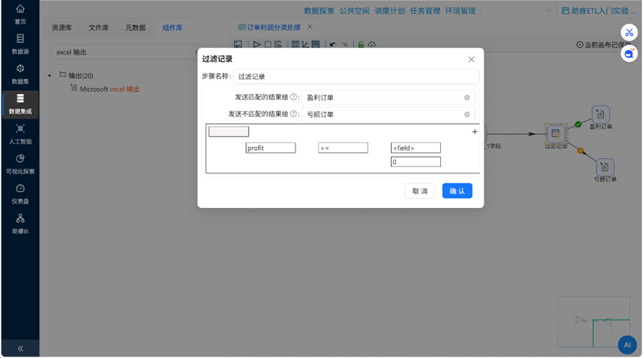Viewport: 644px width, 358px height.
Task: Click the undo arrow in toolbar
Action: [x=333, y=44]
